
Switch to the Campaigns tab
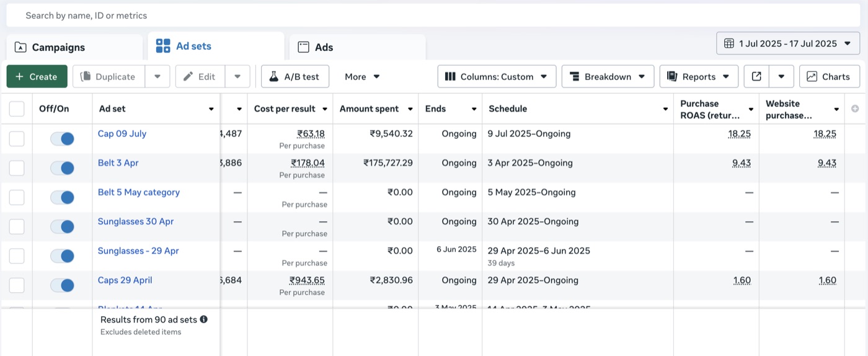click(x=74, y=47)
